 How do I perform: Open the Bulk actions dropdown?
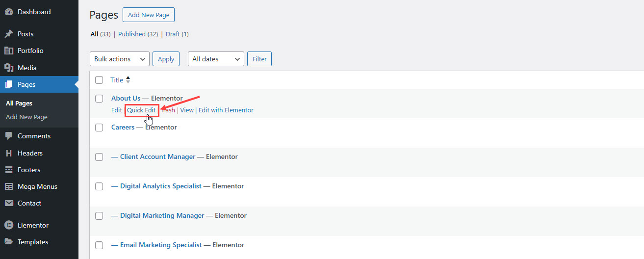[x=120, y=59]
